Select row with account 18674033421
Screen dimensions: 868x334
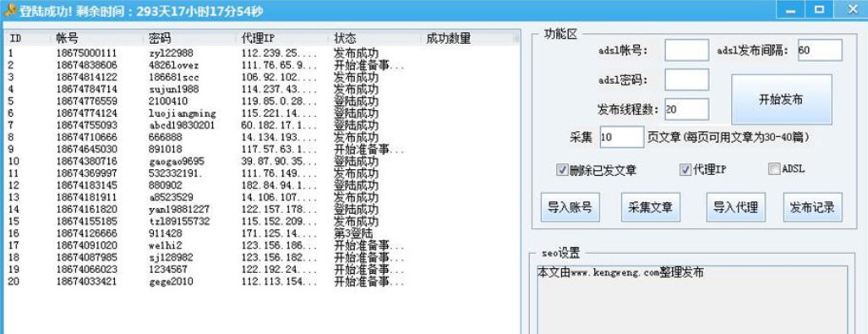pos(262,282)
